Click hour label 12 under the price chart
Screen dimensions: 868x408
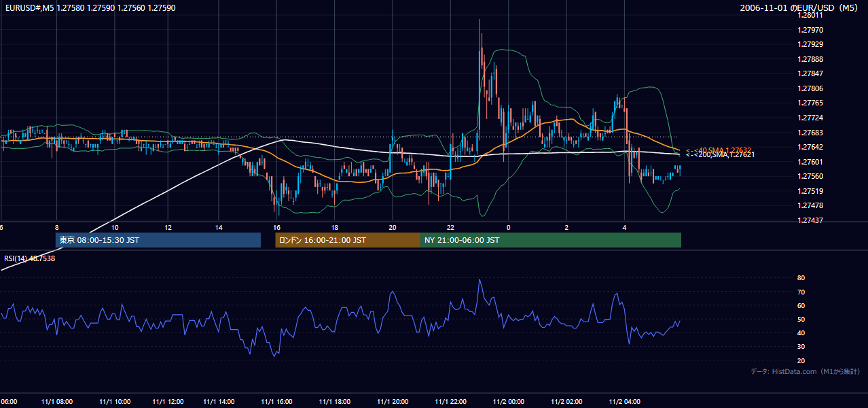(168, 227)
